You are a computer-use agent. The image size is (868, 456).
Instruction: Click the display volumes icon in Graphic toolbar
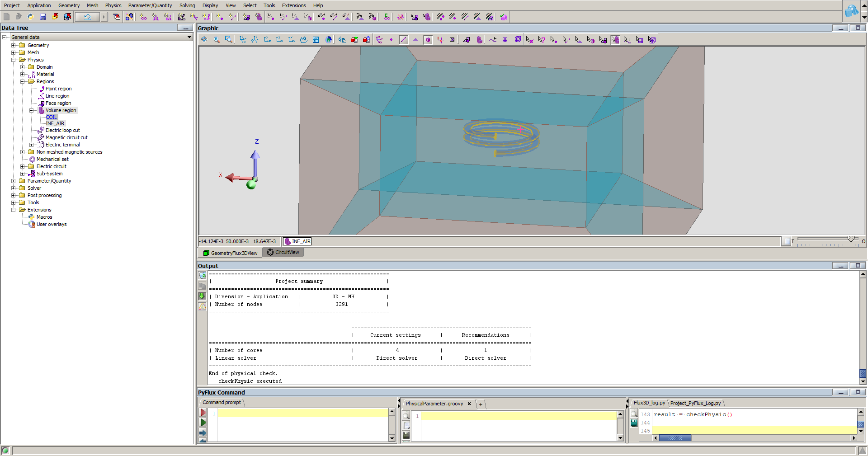coord(480,40)
